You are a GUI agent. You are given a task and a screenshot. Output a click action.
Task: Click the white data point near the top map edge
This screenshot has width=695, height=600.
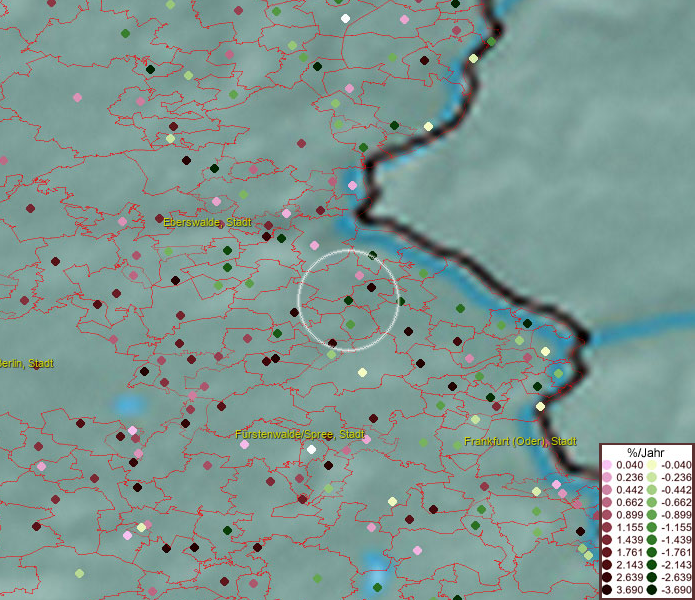(345, 19)
